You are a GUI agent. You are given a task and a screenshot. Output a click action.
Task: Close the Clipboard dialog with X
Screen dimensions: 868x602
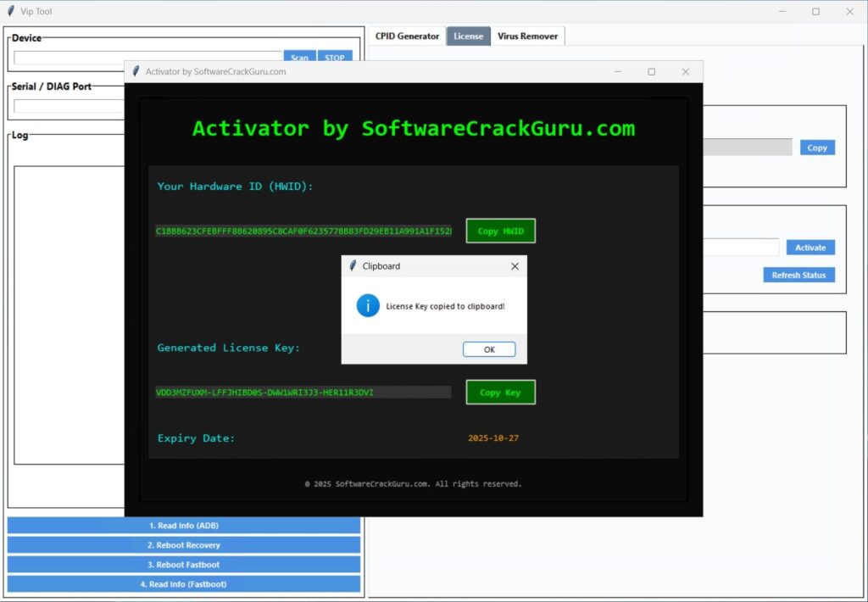(x=515, y=266)
